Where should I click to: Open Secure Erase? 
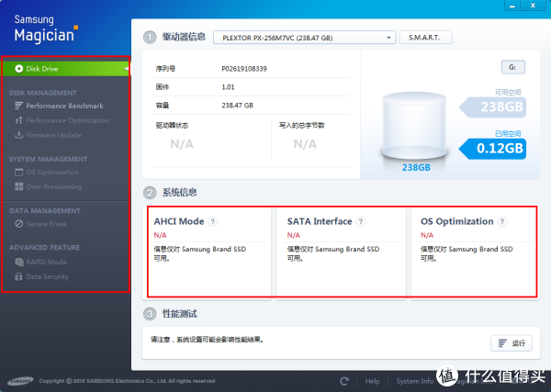[x=46, y=224]
